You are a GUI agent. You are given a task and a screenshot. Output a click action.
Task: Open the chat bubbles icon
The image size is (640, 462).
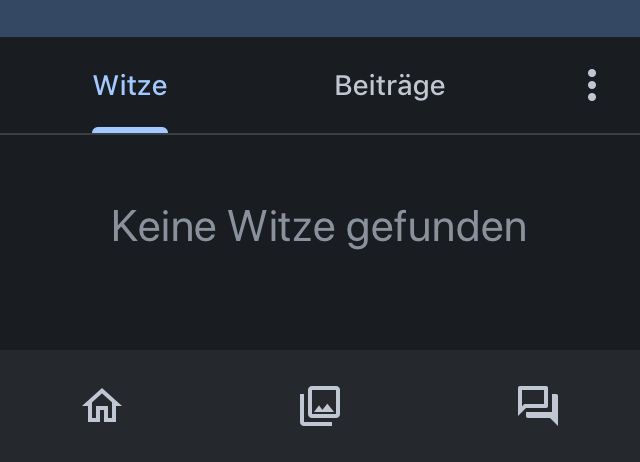[537, 406]
